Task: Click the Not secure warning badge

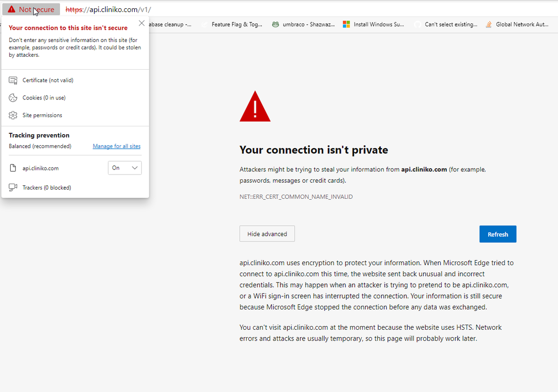Action: point(31,9)
